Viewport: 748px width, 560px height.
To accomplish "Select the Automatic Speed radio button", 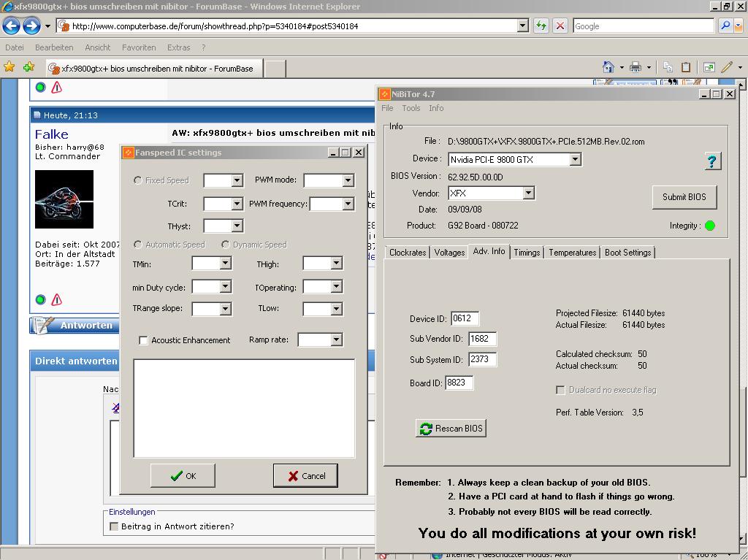I will click(x=138, y=245).
